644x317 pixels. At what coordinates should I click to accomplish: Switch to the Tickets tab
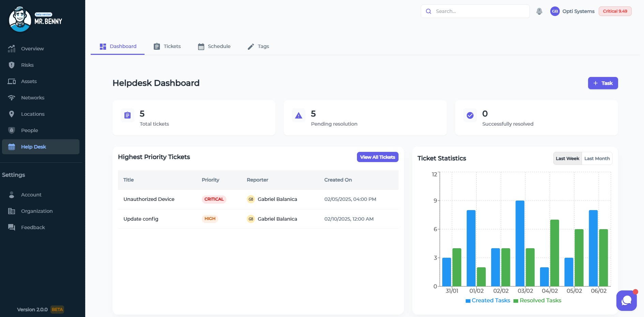(167, 46)
